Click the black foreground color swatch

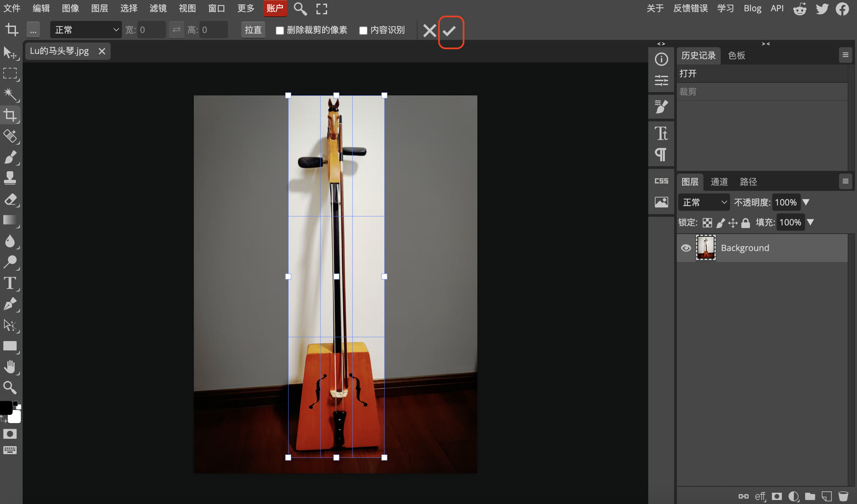pos(5,408)
